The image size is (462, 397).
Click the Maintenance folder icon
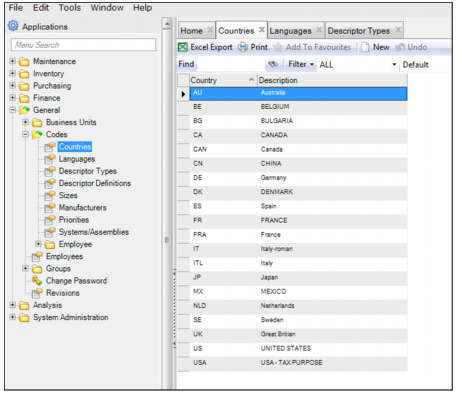tap(24, 62)
